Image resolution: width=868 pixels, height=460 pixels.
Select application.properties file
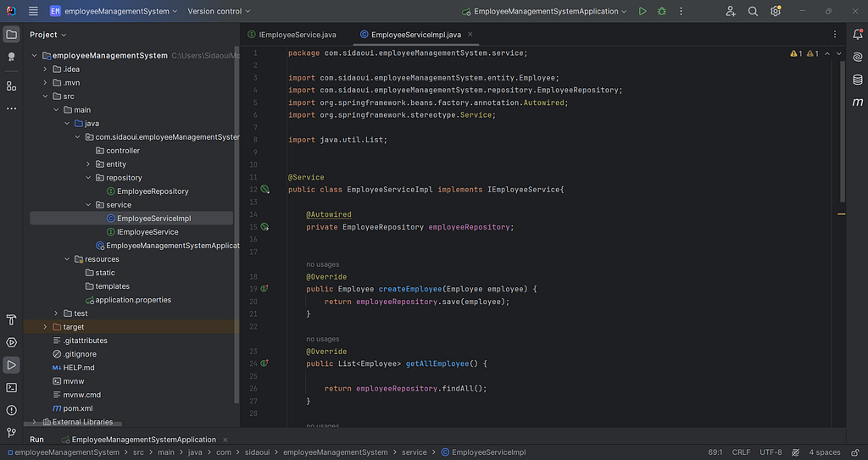click(x=133, y=300)
